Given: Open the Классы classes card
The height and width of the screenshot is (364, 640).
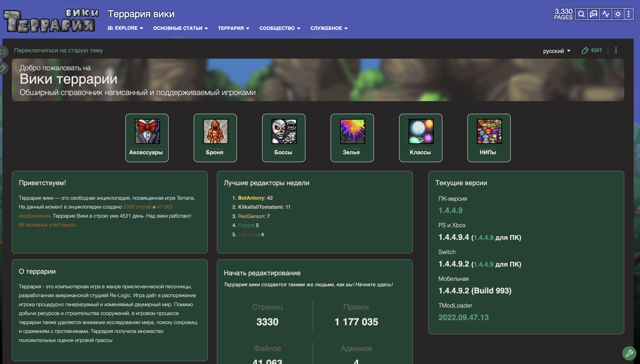Looking at the screenshot, I should click(421, 138).
